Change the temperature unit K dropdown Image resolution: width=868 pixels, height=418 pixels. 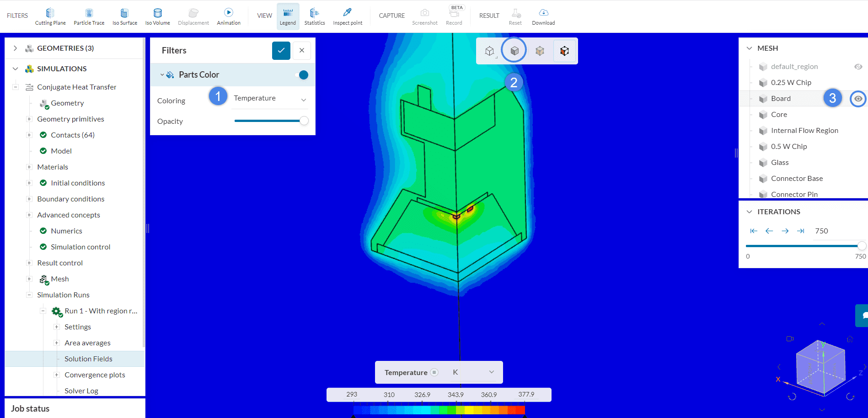point(473,372)
